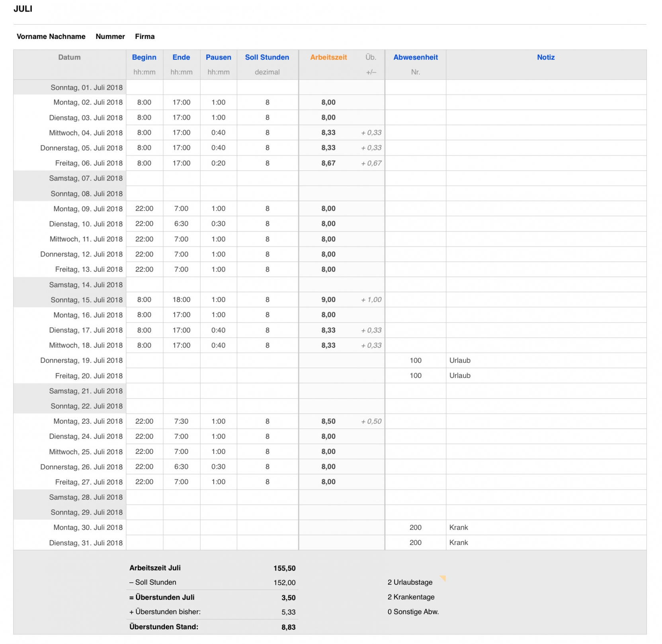Click the Soll Stunden column header
This screenshot has width=662, height=644.
coord(267,57)
